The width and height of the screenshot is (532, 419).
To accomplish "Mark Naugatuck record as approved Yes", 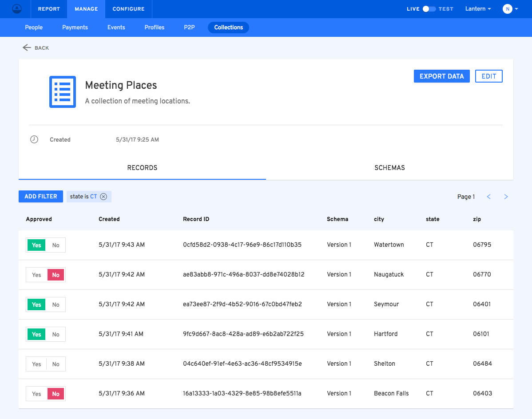I will click(36, 275).
